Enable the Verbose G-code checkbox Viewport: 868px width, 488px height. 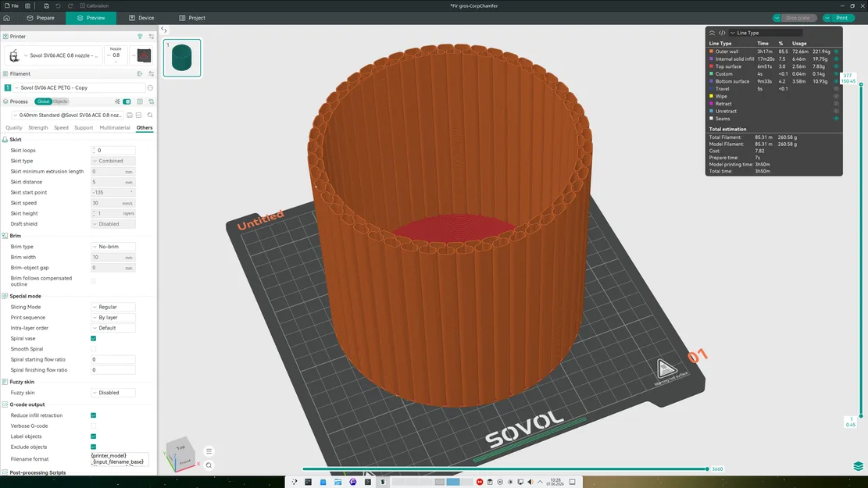tap(94, 426)
